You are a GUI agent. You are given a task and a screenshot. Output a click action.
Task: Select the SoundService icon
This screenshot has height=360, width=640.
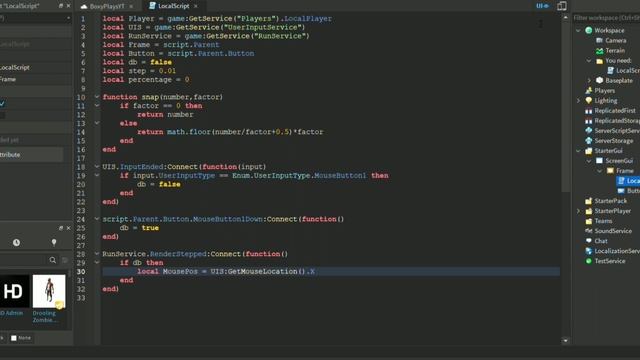click(589, 231)
